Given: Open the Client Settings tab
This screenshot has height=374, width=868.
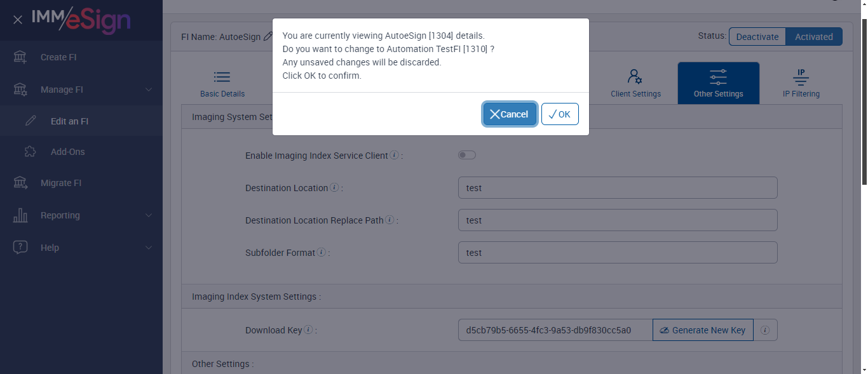Looking at the screenshot, I should coord(635,83).
